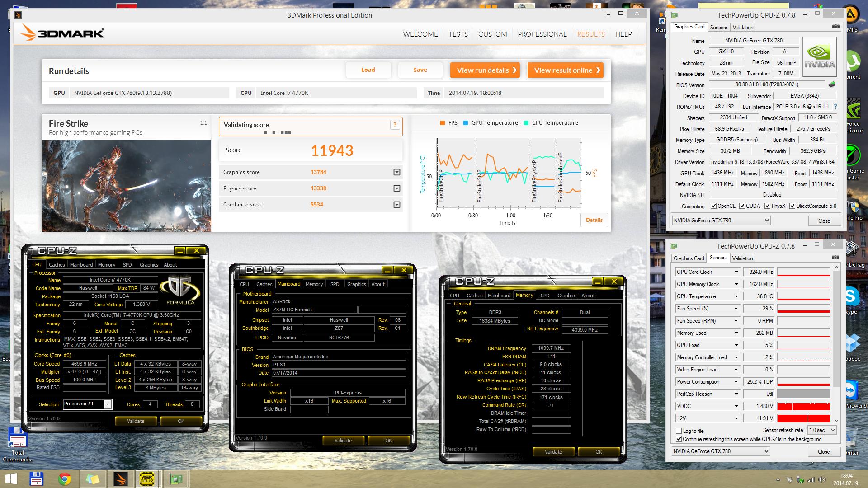Expand the Graphics score details
This screenshot has height=488, width=868.
coord(396,172)
